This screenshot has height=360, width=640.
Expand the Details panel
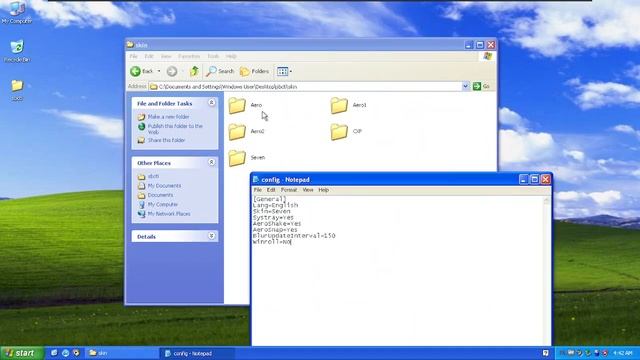click(211, 236)
